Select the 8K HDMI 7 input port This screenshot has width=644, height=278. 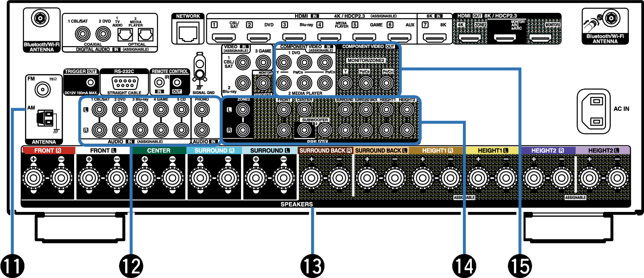click(434, 38)
